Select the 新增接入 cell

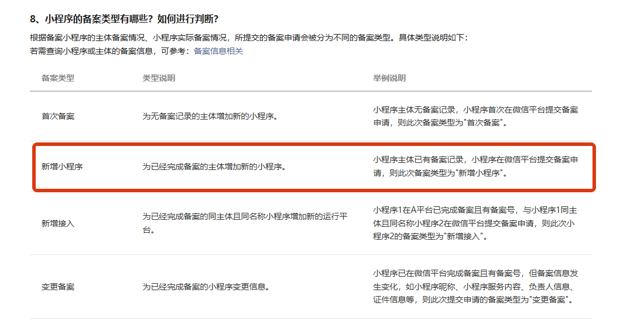click(58, 223)
